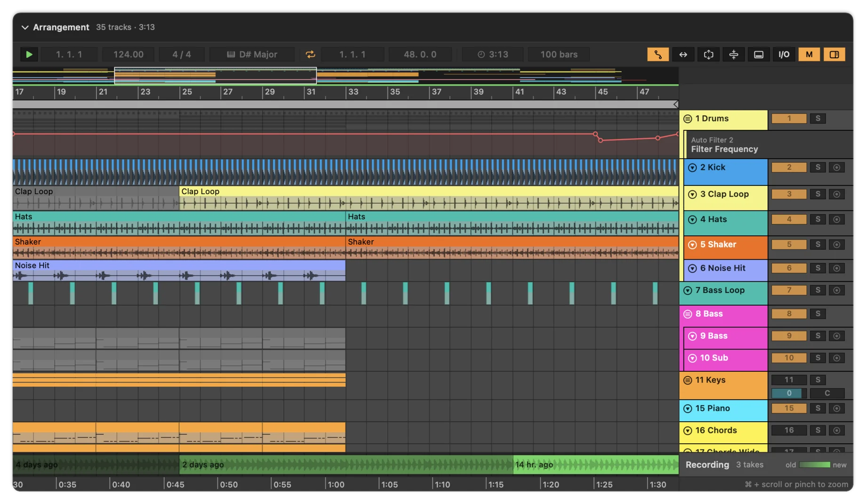Click the Drums group track icon
Screen dimensions: 866x504
coord(688,119)
